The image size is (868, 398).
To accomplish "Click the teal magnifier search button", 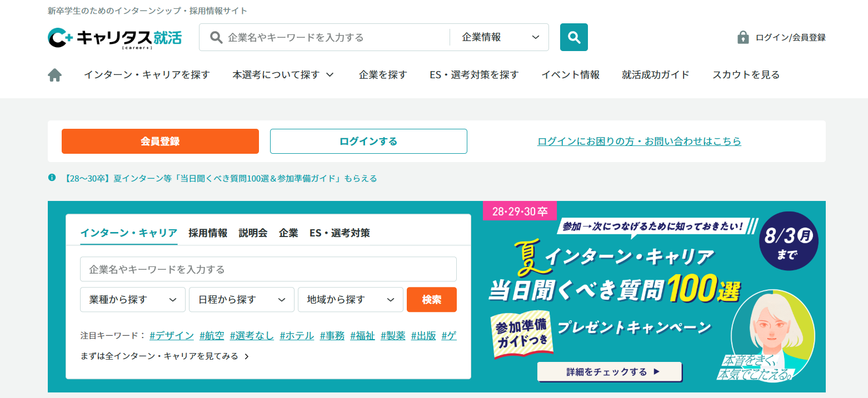I will [574, 37].
